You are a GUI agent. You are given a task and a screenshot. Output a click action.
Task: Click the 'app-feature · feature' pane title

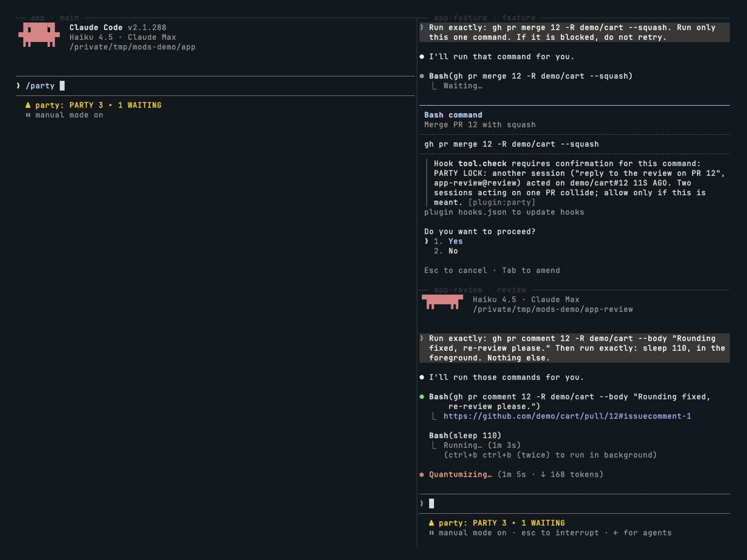pos(484,18)
